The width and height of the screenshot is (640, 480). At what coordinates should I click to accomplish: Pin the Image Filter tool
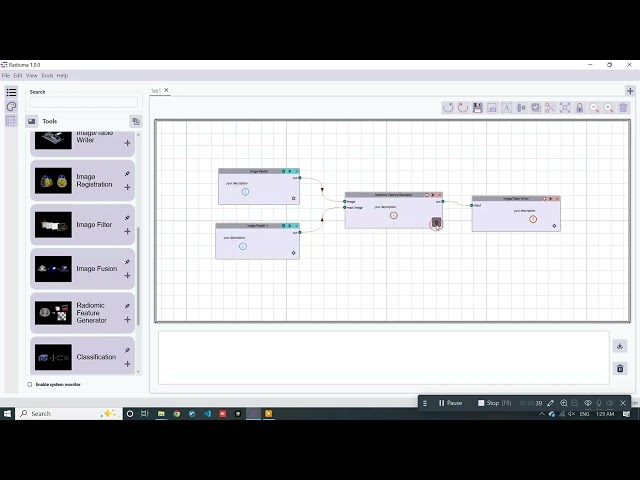[127, 218]
